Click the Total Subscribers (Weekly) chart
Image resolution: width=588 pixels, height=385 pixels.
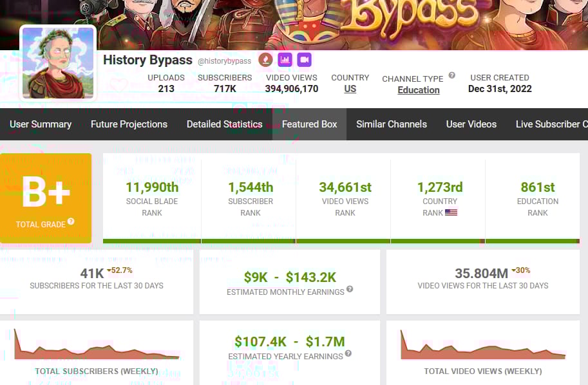click(x=97, y=344)
